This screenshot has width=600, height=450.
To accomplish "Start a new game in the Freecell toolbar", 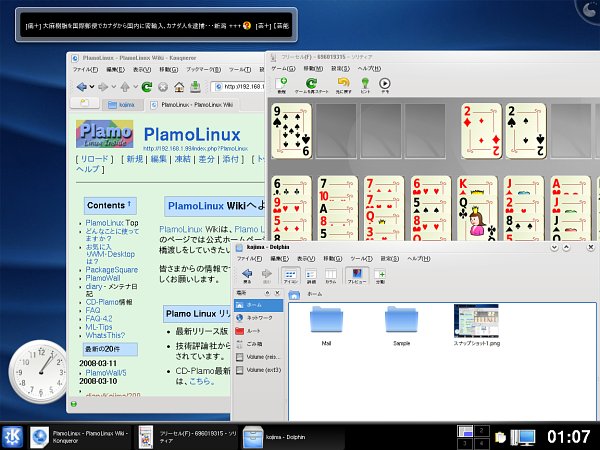I will pyautogui.click(x=282, y=85).
